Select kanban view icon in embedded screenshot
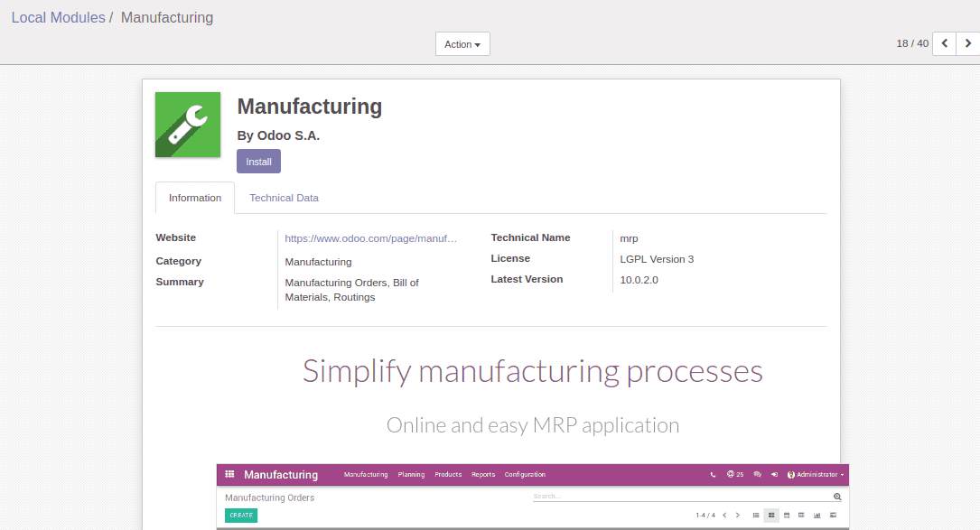Screen dimensions: 980x530 tap(771, 515)
